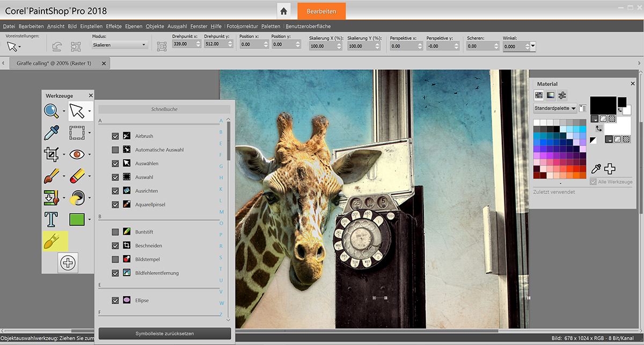Enable the Buntstift checkbox
Viewport: 644px width, 345px height.
coord(115,232)
